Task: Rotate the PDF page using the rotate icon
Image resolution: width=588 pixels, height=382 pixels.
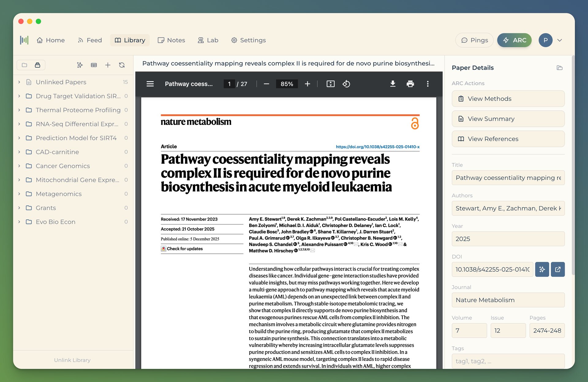Action: (x=346, y=84)
